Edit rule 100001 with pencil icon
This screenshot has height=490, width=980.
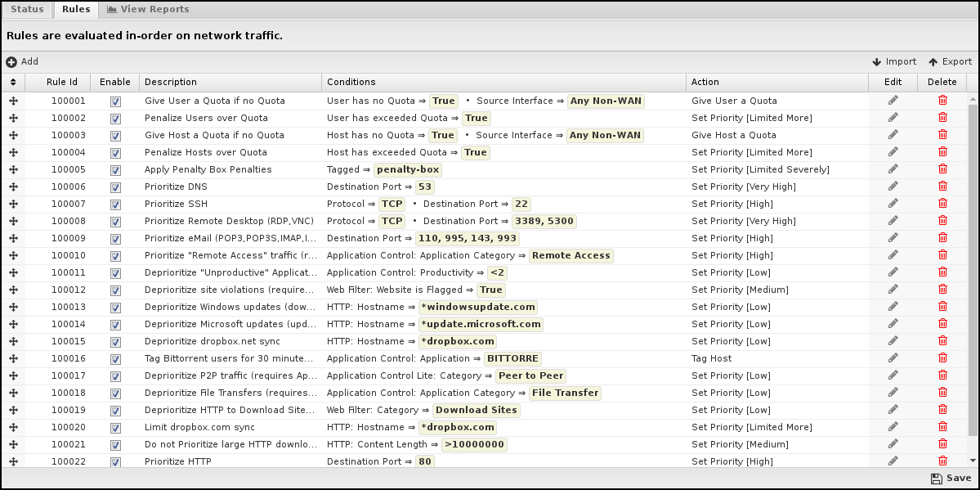point(893,100)
